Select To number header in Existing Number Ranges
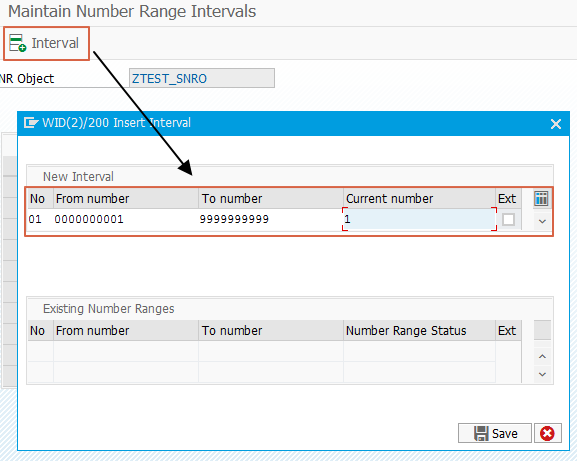577x461 pixels. (271, 330)
